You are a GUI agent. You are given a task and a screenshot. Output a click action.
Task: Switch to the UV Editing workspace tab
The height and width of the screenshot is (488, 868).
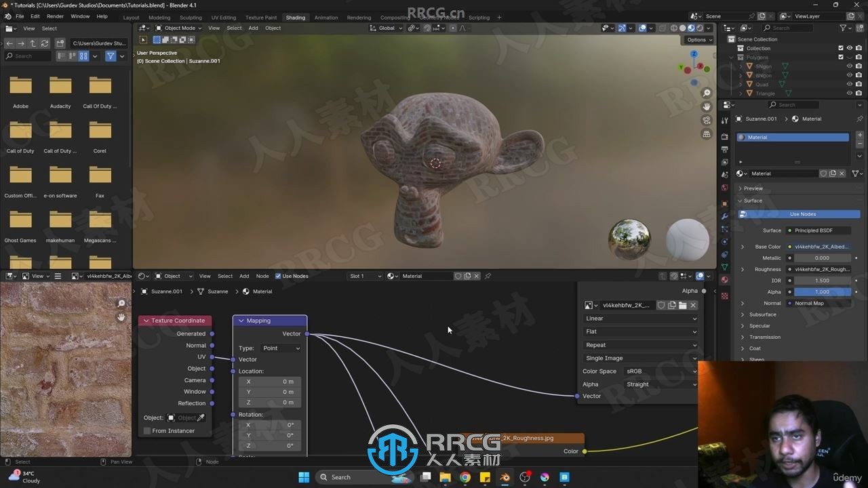click(224, 18)
